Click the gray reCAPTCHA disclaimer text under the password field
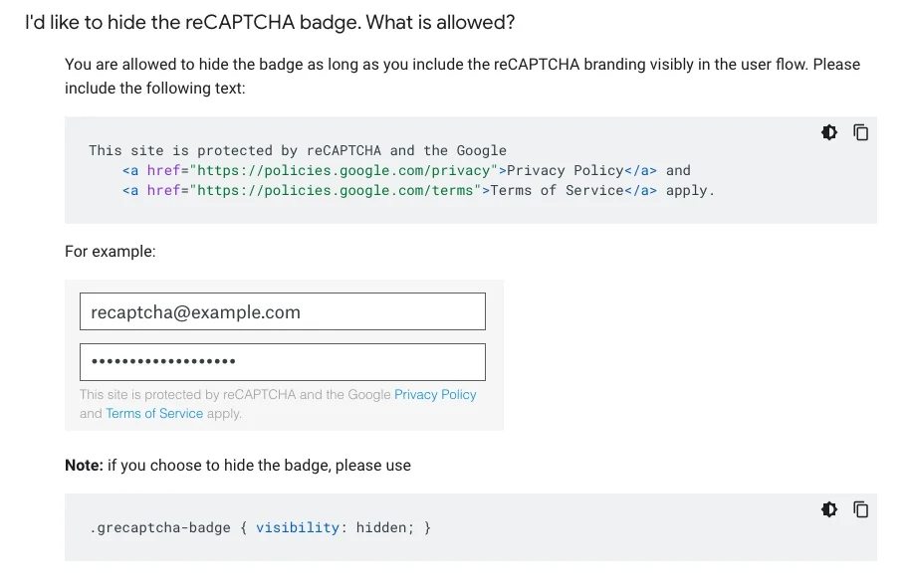Screen dimensions: 913x588 235,394
